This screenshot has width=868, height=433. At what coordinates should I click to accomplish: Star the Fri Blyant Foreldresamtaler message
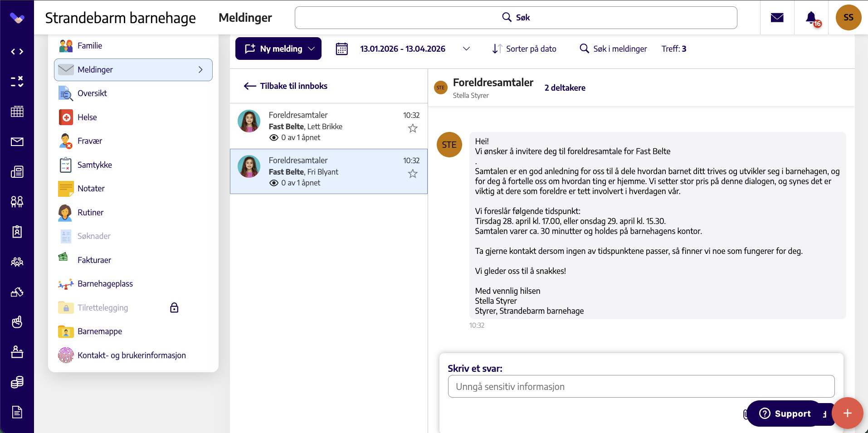click(413, 174)
